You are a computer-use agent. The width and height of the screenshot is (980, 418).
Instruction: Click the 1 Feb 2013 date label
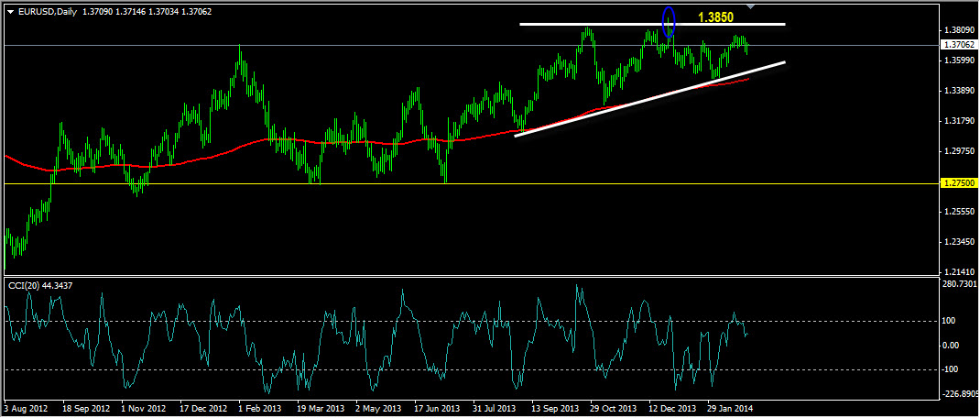point(261,408)
